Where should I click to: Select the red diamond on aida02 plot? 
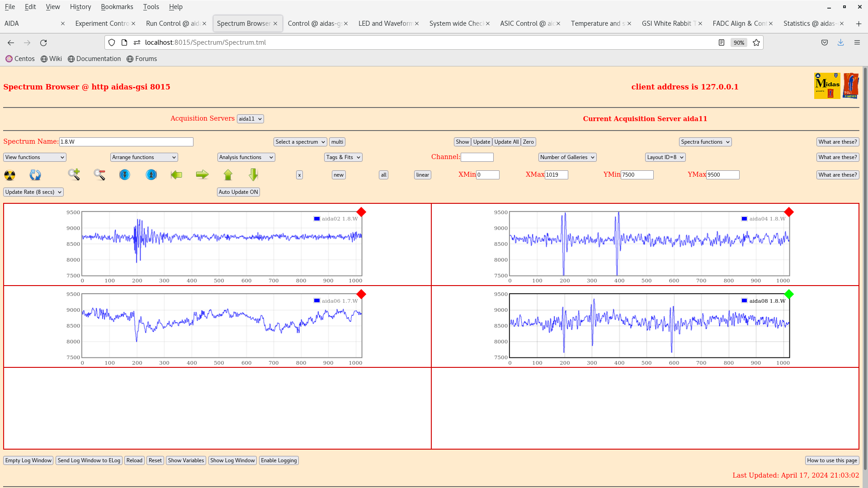click(x=361, y=212)
